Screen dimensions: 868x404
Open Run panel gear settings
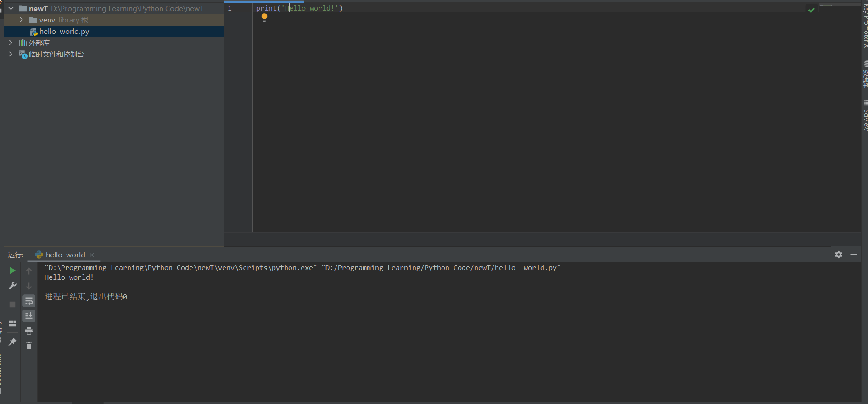pos(839,255)
